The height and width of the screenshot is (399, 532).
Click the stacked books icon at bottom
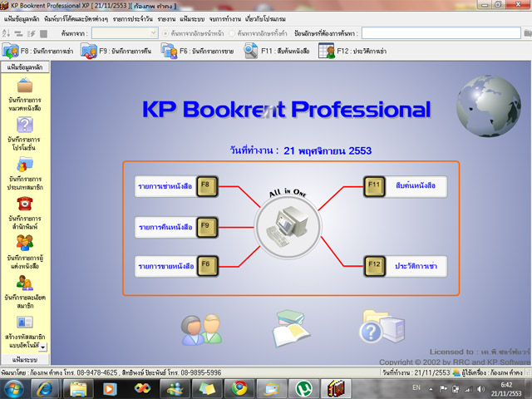(x=291, y=328)
